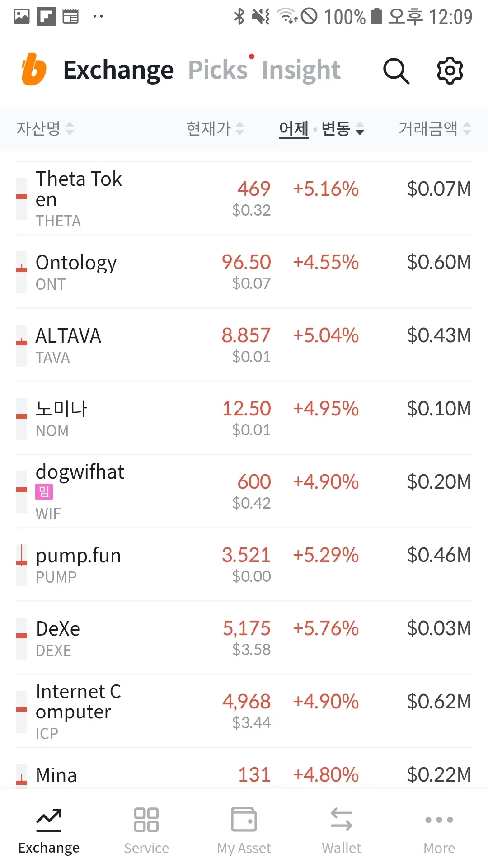Switch to the Picks tab
The height and width of the screenshot is (868, 488).
[x=218, y=70]
